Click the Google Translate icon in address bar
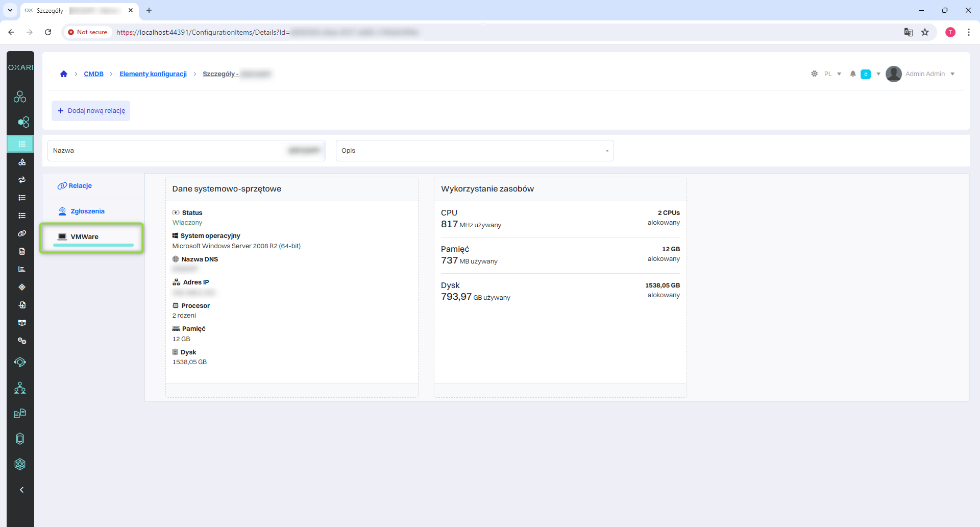The height and width of the screenshot is (527, 980). [909, 32]
